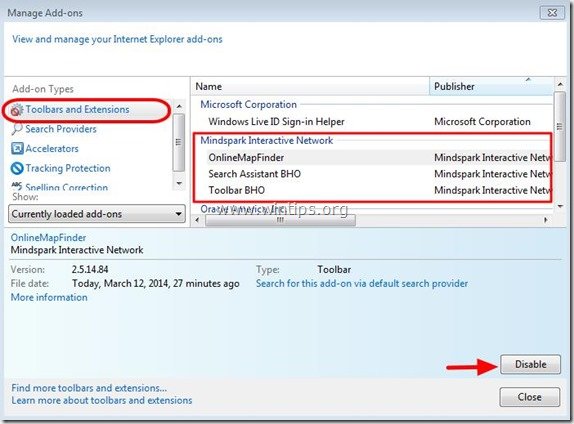Screen dimensions: 574x424
Task: Click the add-on list horizontal scrollbar thumb
Action: [280, 220]
